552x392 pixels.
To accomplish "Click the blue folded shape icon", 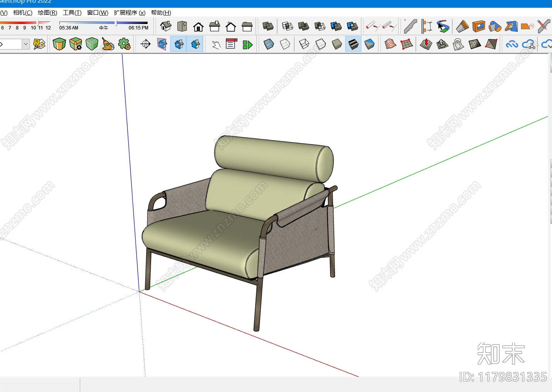I will click(x=511, y=26).
